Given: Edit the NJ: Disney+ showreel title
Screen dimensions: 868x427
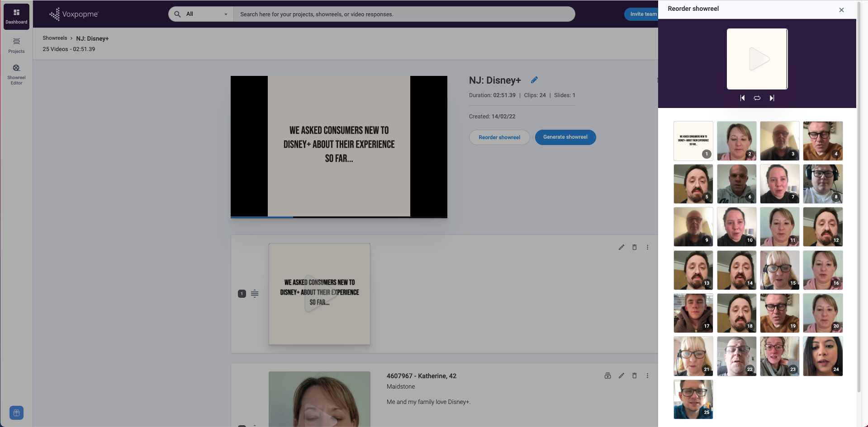Looking at the screenshot, I should 534,80.
